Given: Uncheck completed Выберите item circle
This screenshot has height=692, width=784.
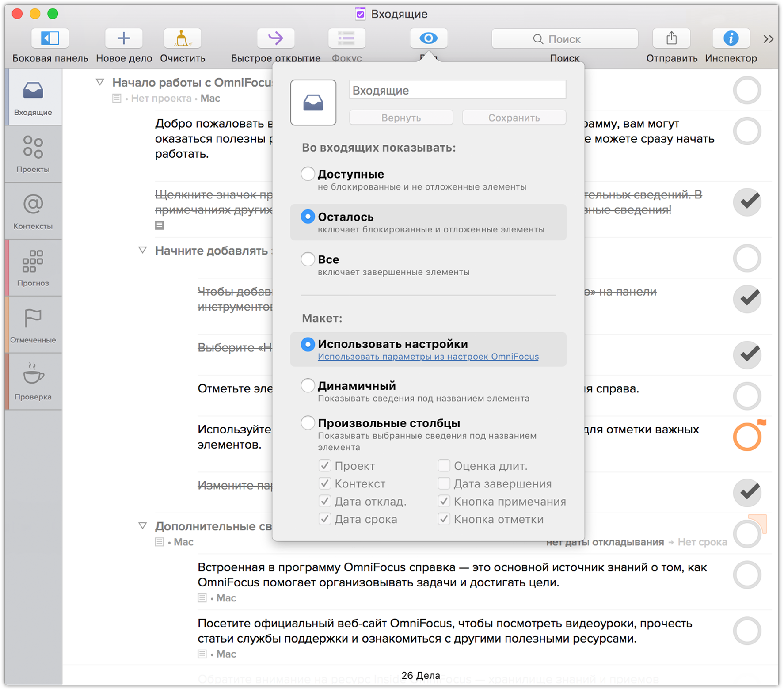Looking at the screenshot, I should coord(747,354).
